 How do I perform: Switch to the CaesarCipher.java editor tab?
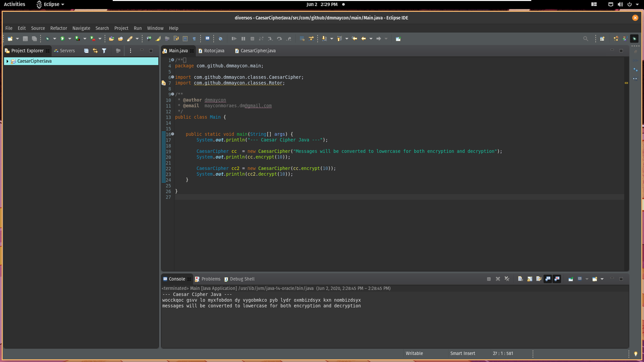point(258,51)
